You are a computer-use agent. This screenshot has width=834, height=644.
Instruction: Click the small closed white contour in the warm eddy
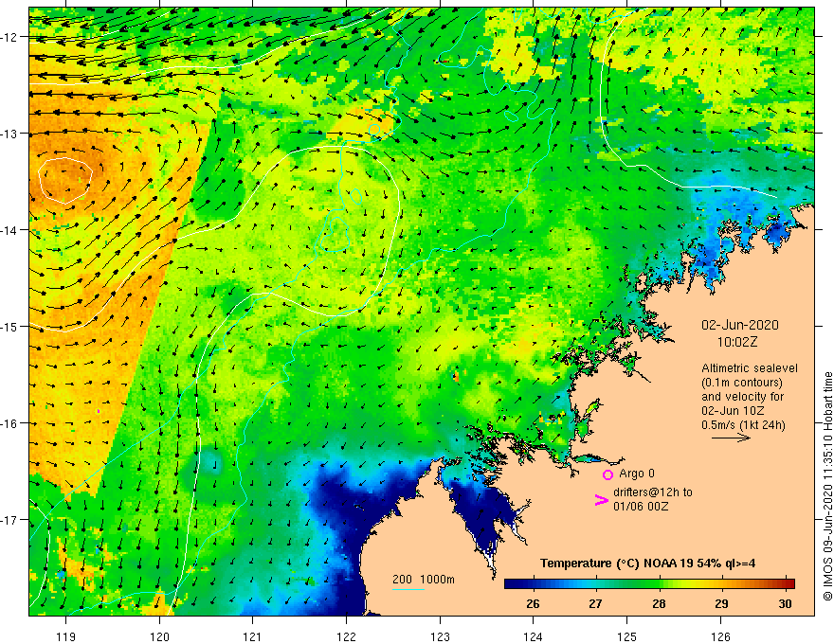click(65, 181)
